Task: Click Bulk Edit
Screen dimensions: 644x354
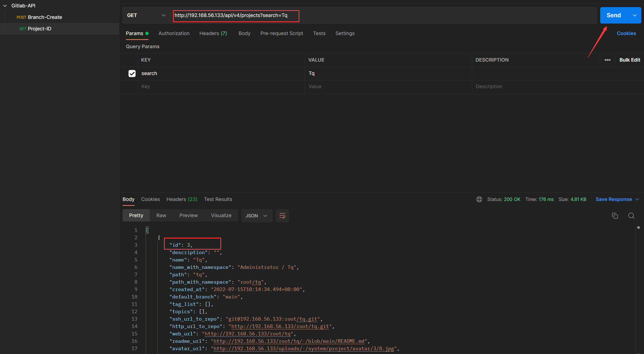Action: pyautogui.click(x=629, y=60)
